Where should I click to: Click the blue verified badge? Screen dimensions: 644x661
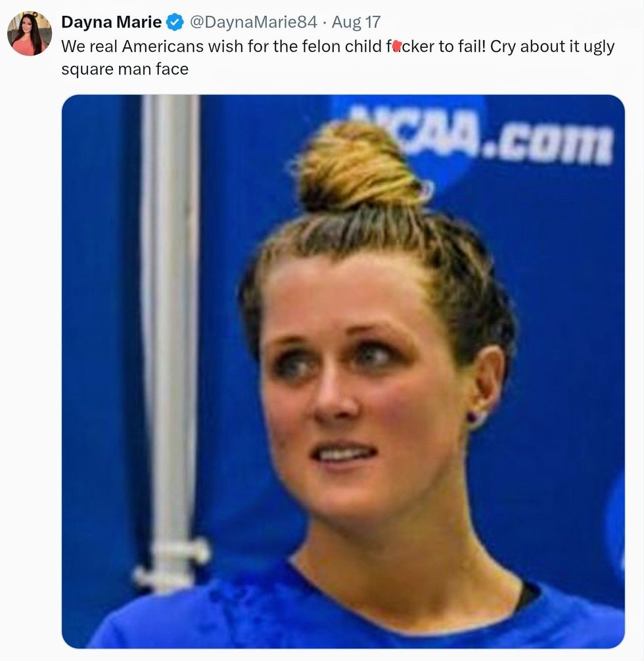(x=175, y=22)
